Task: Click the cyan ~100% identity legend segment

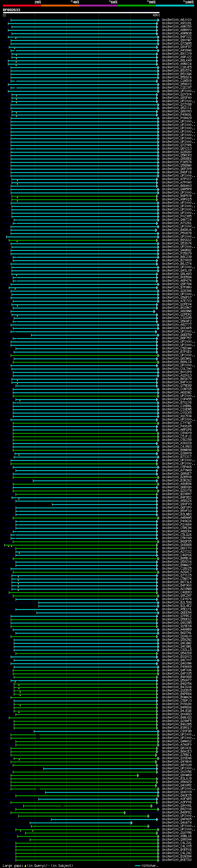Action: (x=175, y=6)
